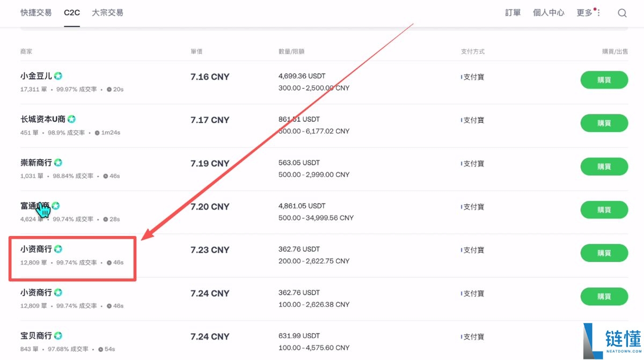This screenshot has width=644, height=360.
Task: Select the C2C tab
Action: 71,12
